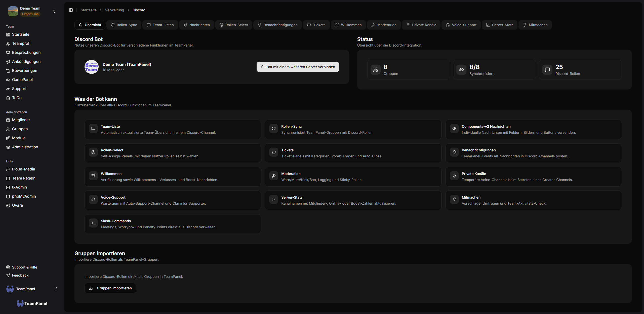Click the Demo Team server avatar
Image resolution: width=644 pixels, height=314 pixels.
(x=92, y=67)
